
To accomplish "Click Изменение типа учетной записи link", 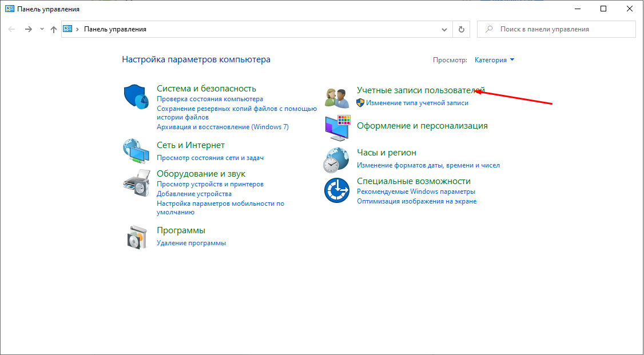I will [x=417, y=103].
